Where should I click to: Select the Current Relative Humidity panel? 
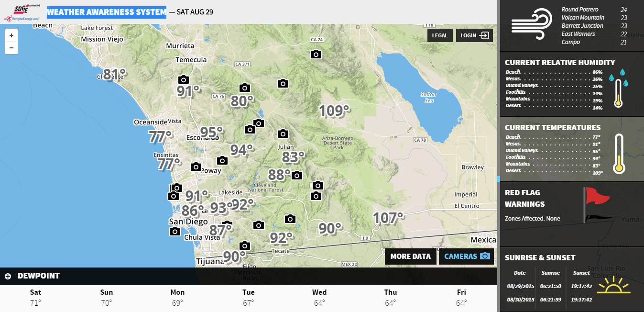tap(559, 63)
